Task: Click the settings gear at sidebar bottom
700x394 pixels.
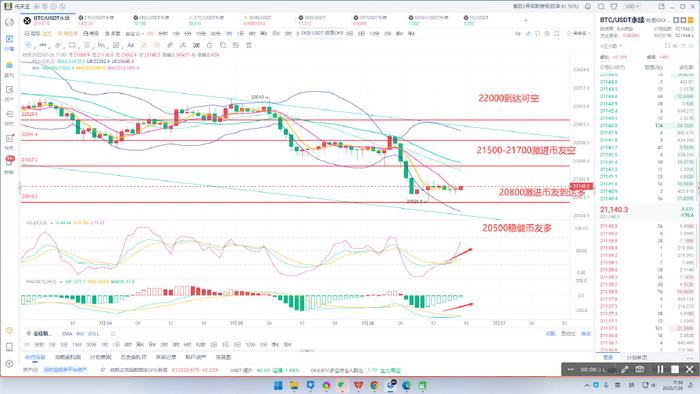Action: click(9, 364)
